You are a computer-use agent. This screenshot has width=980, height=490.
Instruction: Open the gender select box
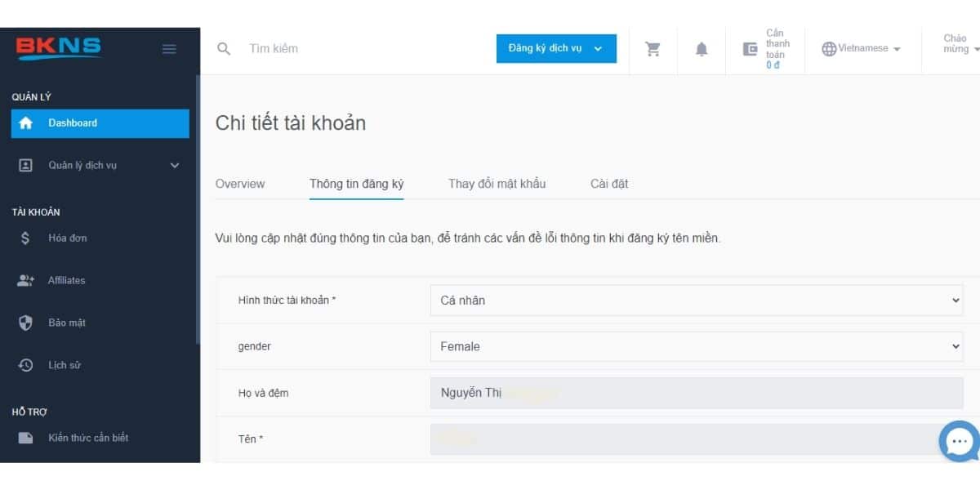[x=697, y=346]
